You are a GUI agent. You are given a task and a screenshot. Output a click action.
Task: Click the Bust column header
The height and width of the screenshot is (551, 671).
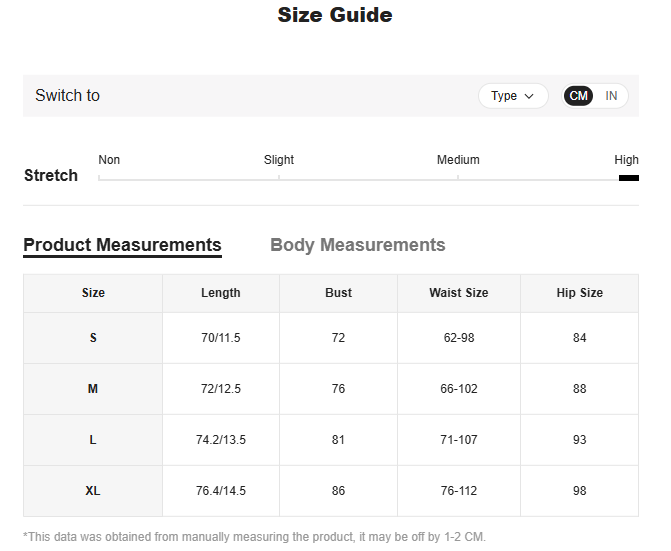[x=338, y=293]
